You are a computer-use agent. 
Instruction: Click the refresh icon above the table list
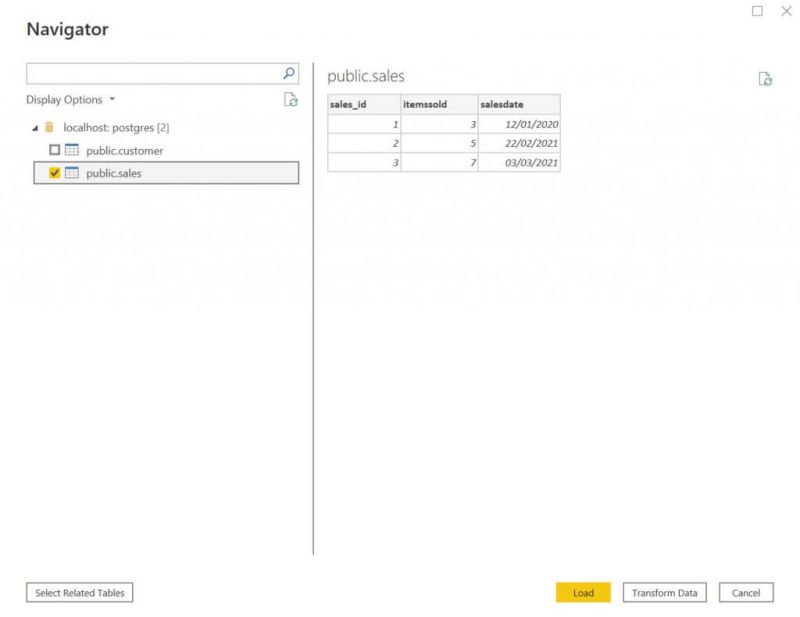coord(289,100)
